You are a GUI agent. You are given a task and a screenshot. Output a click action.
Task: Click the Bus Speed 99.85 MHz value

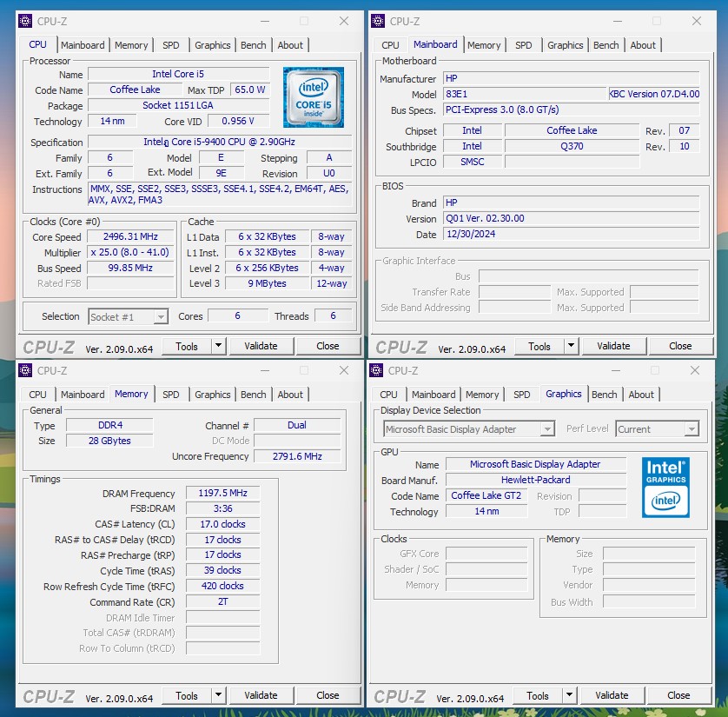click(x=130, y=268)
